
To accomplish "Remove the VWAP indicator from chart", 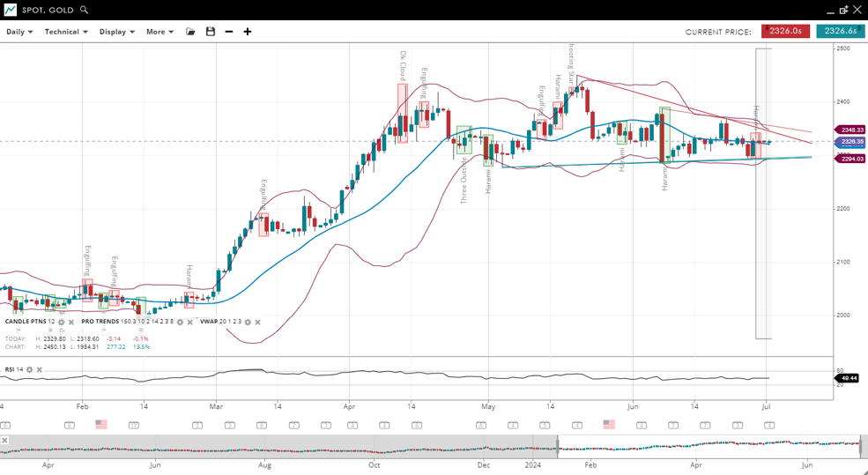I will coord(257,323).
